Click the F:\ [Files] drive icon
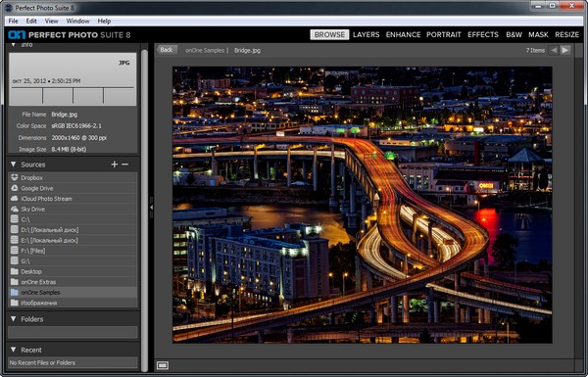The image size is (588, 377). (15, 251)
